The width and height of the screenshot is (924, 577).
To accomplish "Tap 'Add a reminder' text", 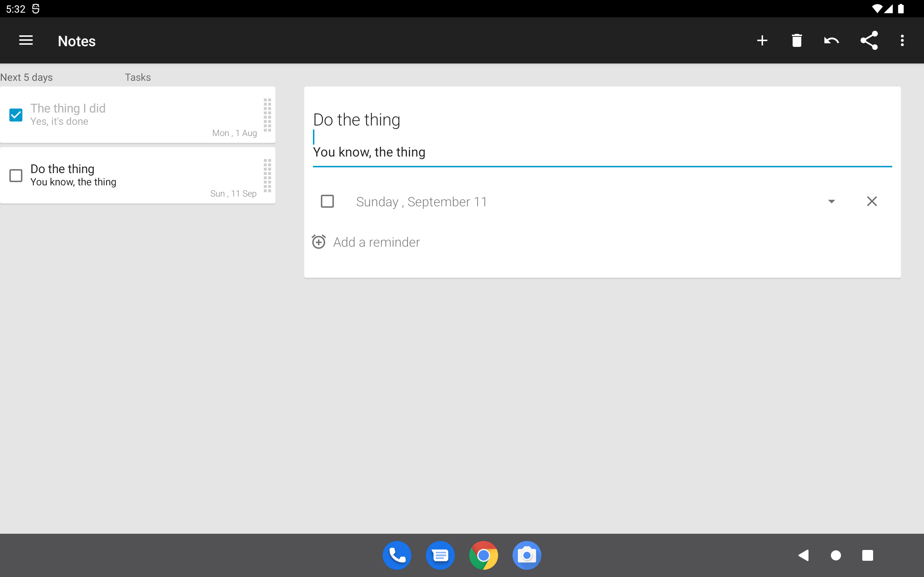I will click(376, 242).
